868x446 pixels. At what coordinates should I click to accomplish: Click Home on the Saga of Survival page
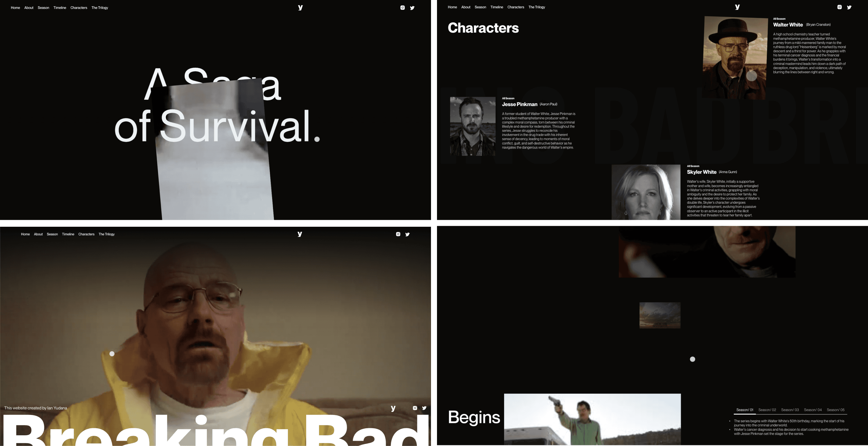(x=16, y=8)
